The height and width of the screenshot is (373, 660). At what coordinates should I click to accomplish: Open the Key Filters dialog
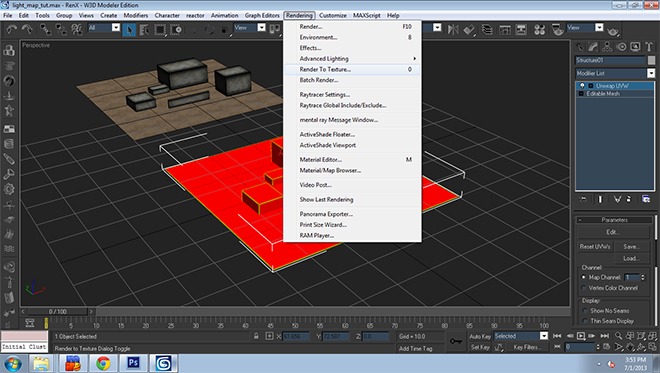(527, 347)
